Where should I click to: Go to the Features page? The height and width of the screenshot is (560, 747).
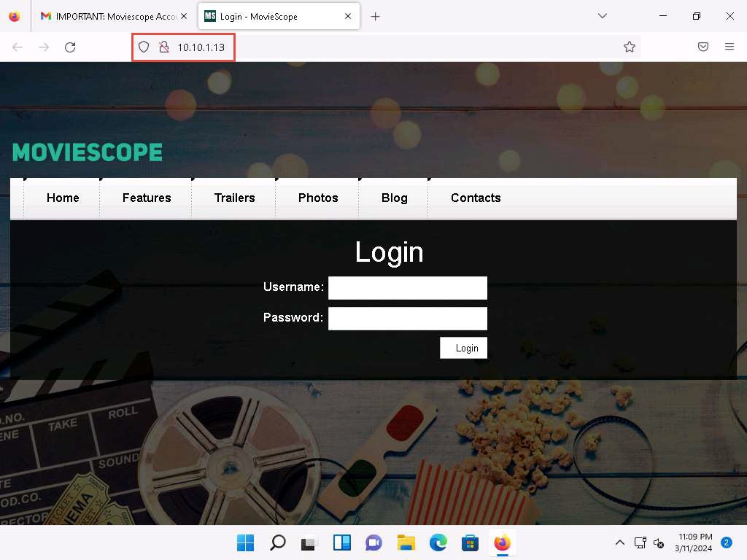[147, 198]
